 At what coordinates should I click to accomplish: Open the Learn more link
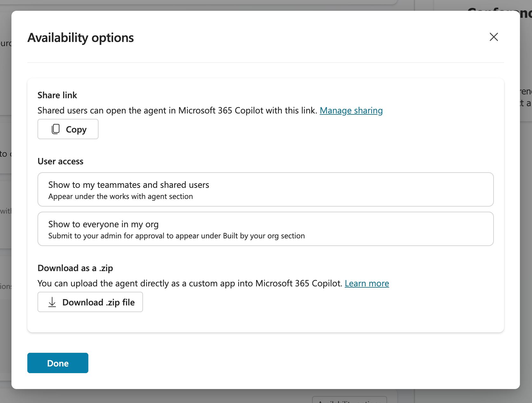[x=367, y=283]
